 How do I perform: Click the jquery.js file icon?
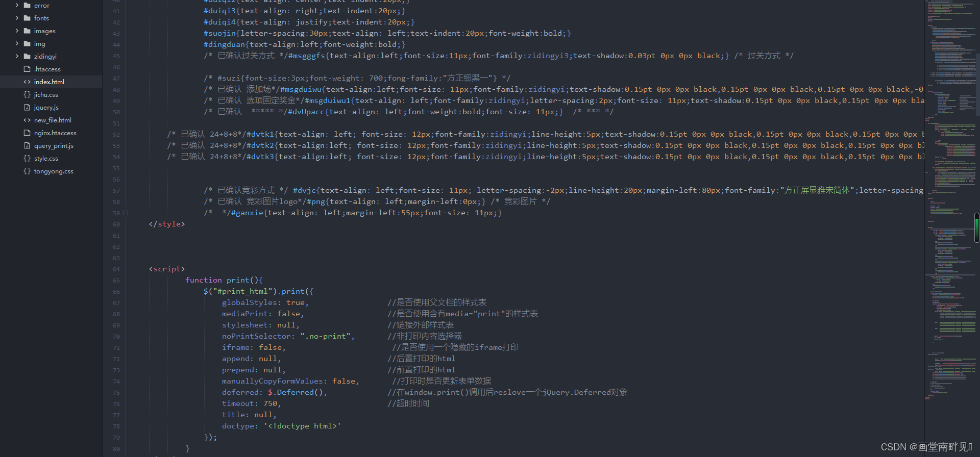27,107
